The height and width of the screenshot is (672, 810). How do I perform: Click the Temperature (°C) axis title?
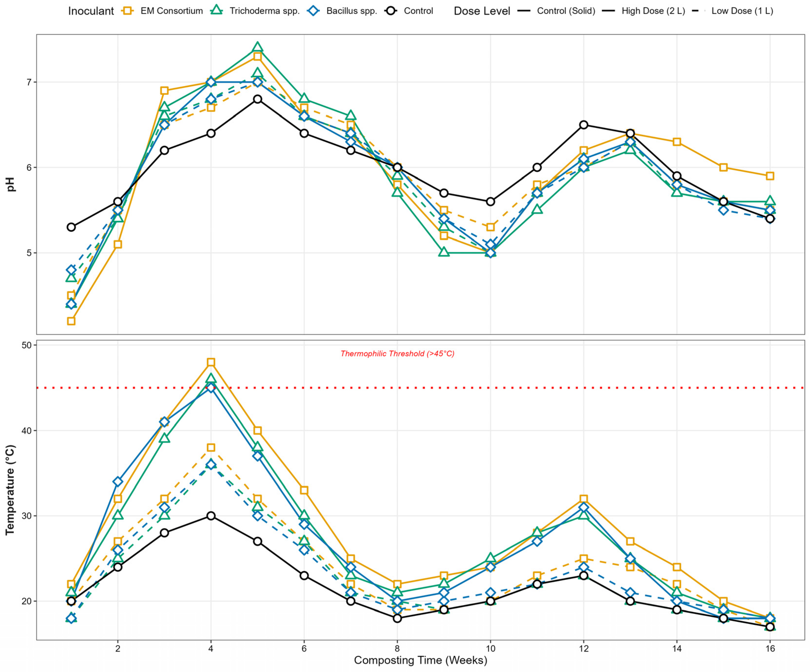pyautogui.click(x=10, y=490)
